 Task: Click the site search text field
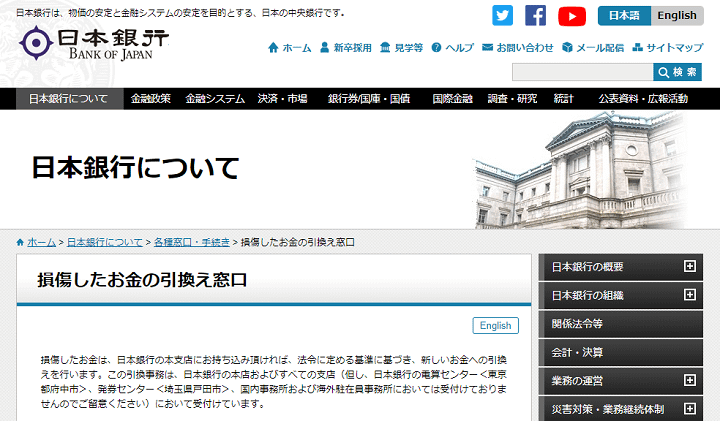tap(582, 72)
